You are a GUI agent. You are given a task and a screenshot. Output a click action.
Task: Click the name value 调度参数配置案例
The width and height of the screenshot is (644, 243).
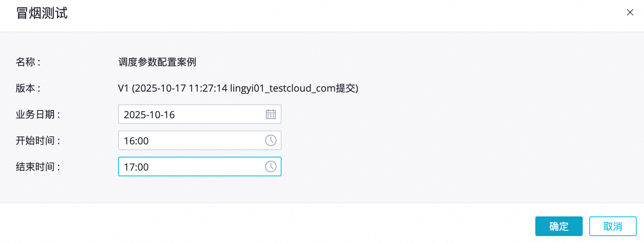pyautogui.click(x=157, y=62)
